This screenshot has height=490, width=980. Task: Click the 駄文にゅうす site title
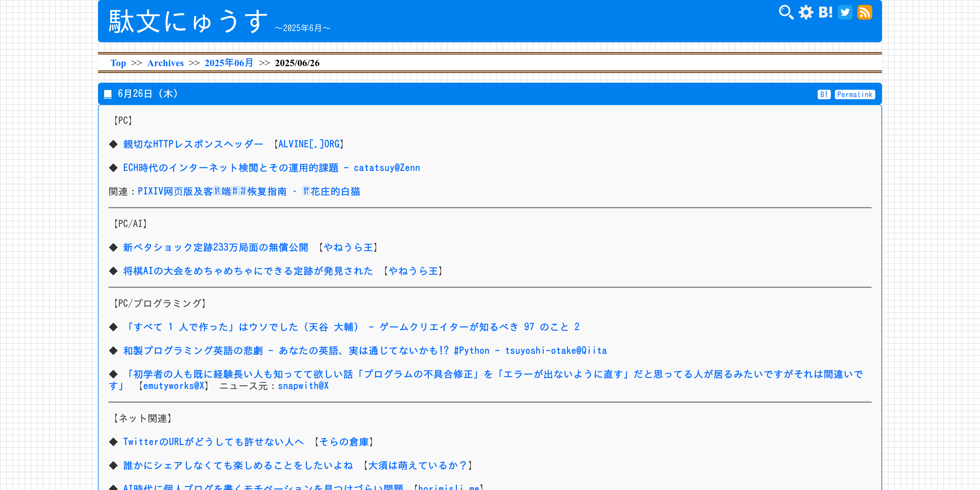pos(188,22)
